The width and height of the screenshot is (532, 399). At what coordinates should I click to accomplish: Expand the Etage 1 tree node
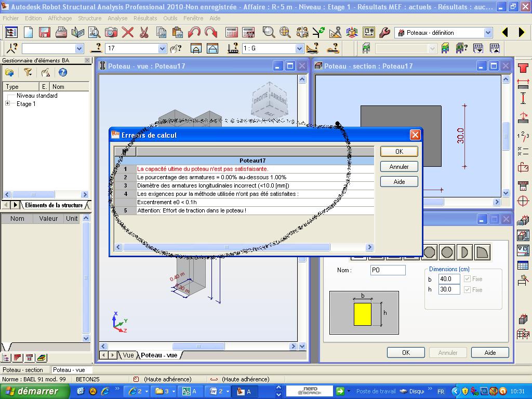[x=8, y=103]
